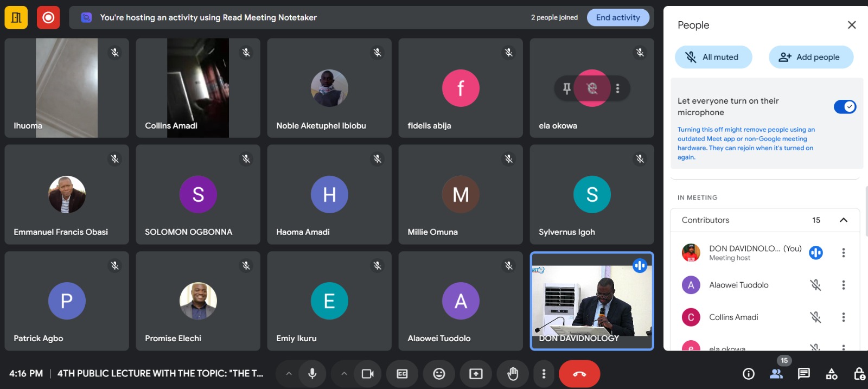This screenshot has height=389, width=868.
Task: Pin ela okowa's tile
Action: coord(567,88)
